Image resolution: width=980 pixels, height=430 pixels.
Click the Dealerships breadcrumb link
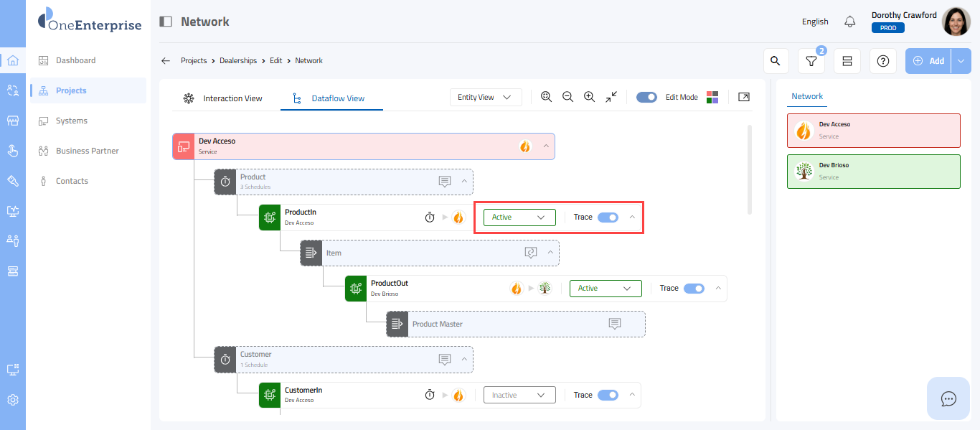tap(238, 61)
